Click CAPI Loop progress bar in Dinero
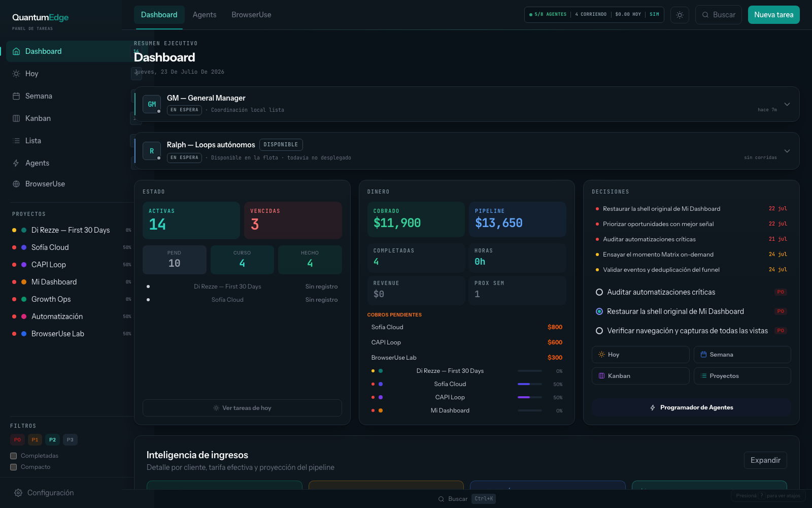The height and width of the screenshot is (508, 812). point(530,397)
